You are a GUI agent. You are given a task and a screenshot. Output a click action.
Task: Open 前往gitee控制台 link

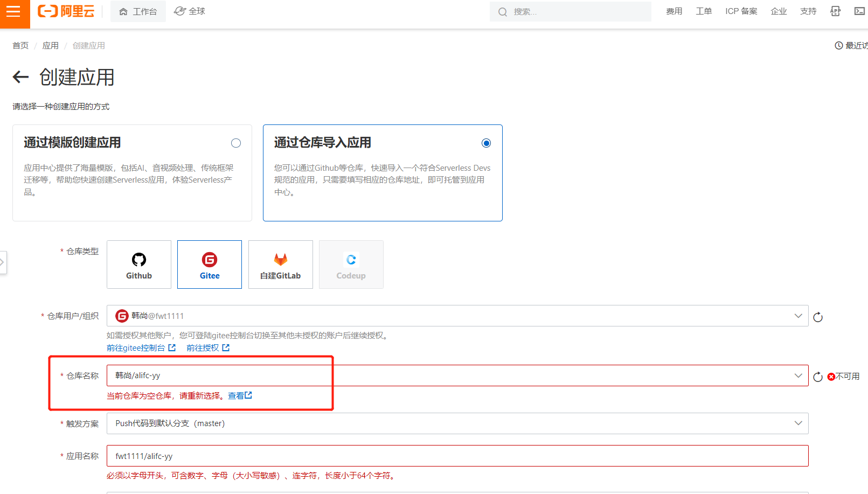click(x=141, y=348)
